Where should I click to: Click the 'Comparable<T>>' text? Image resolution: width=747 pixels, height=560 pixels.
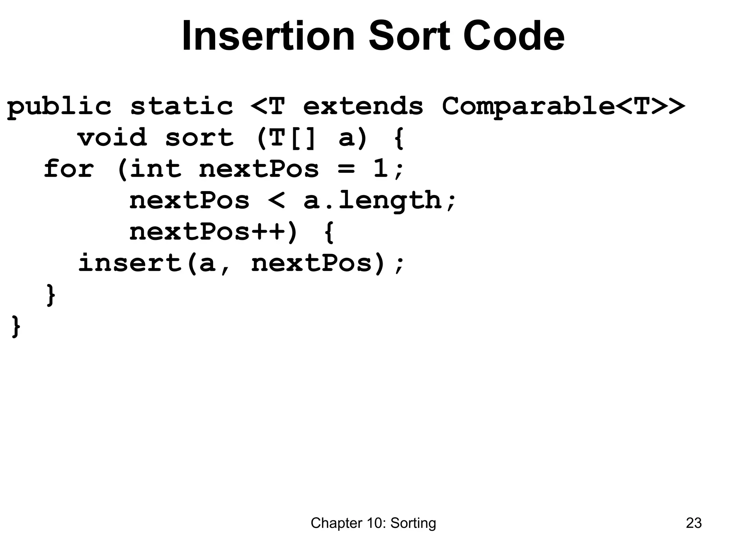pos(564,108)
